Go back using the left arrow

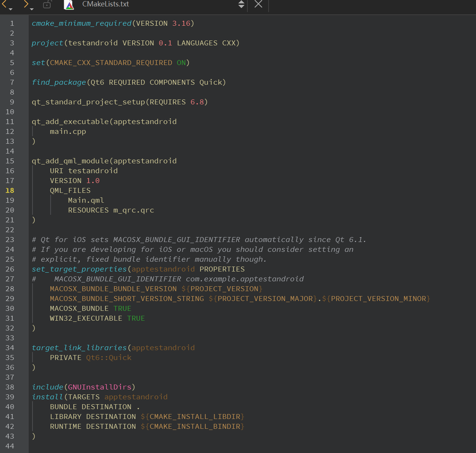[4, 4]
